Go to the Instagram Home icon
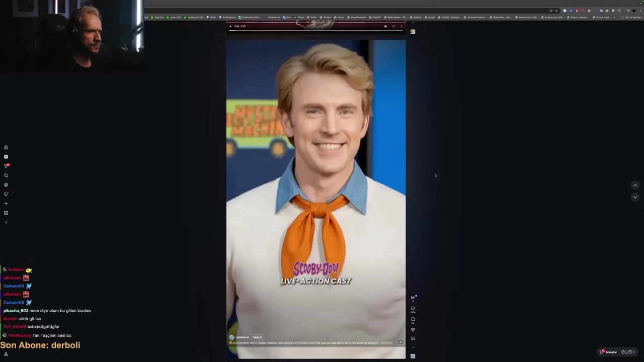The height and width of the screenshot is (362, 644). (6, 147)
